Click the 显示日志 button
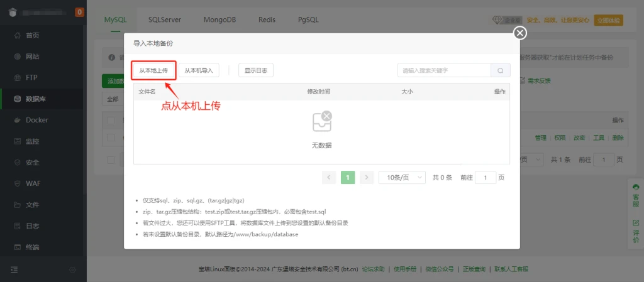The image size is (644, 282). pos(255,70)
